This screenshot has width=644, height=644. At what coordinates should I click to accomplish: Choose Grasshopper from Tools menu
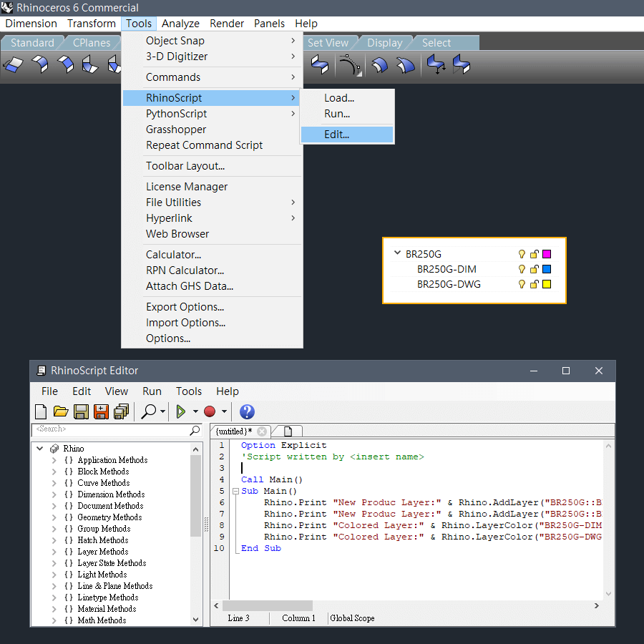coord(212,130)
